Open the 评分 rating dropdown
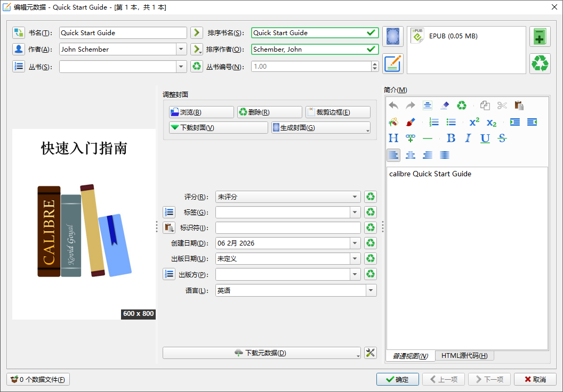Image resolution: width=563 pixels, height=392 pixels. (x=355, y=197)
